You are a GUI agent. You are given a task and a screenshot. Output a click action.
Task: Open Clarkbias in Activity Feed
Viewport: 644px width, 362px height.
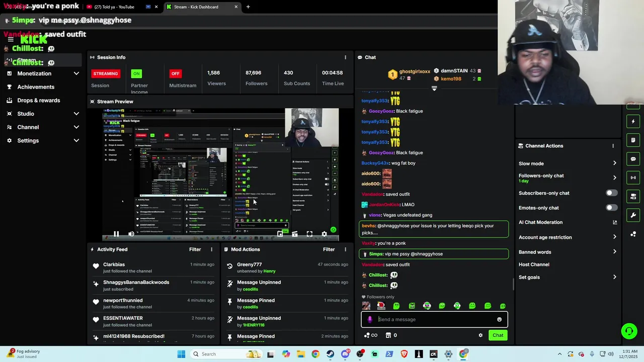point(114,264)
